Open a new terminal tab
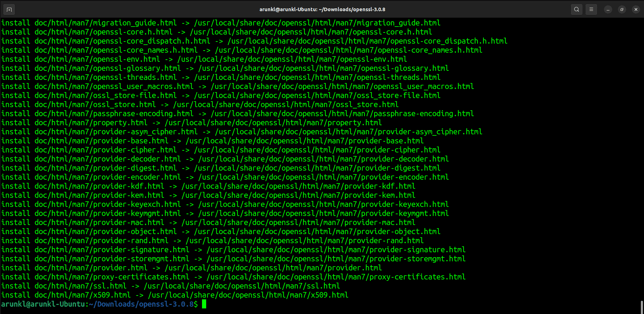644x314 pixels. [9, 9]
